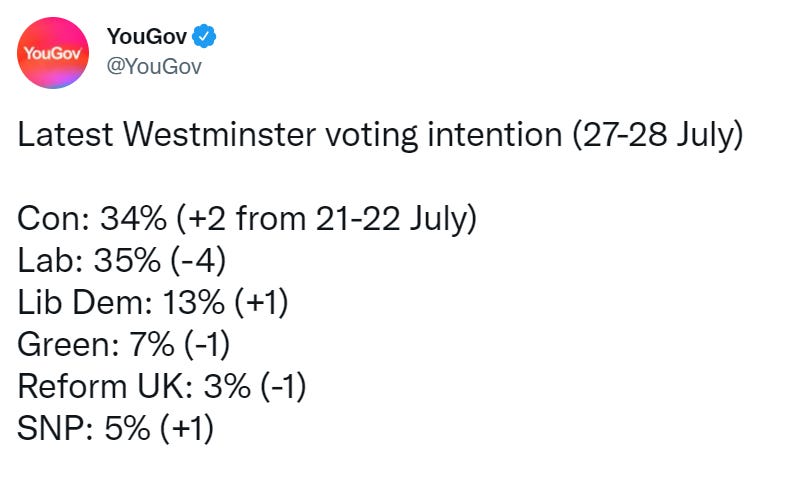797x494 pixels.
Task: Click the 'Reform UK' party name
Action: tap(102, 386)
